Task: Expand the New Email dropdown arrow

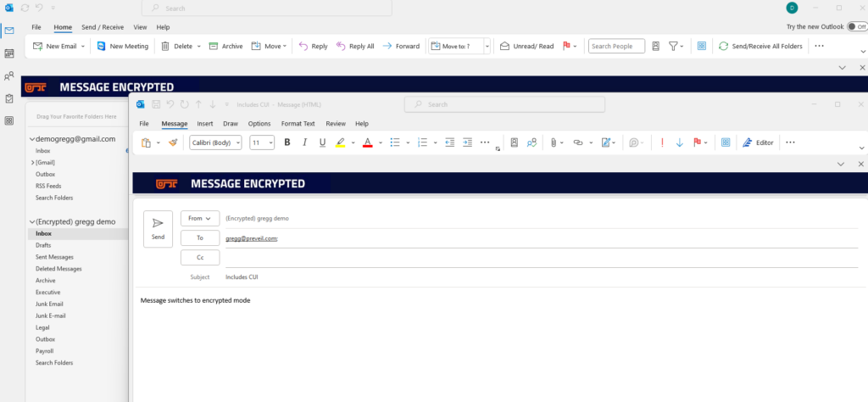Action: pyautogui.click(x=83, y=47)
